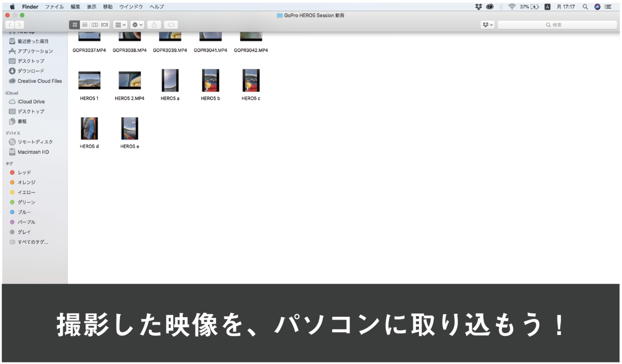Open the Apple menu
This screenshot has height=364, width=622.
pos(12,7)
